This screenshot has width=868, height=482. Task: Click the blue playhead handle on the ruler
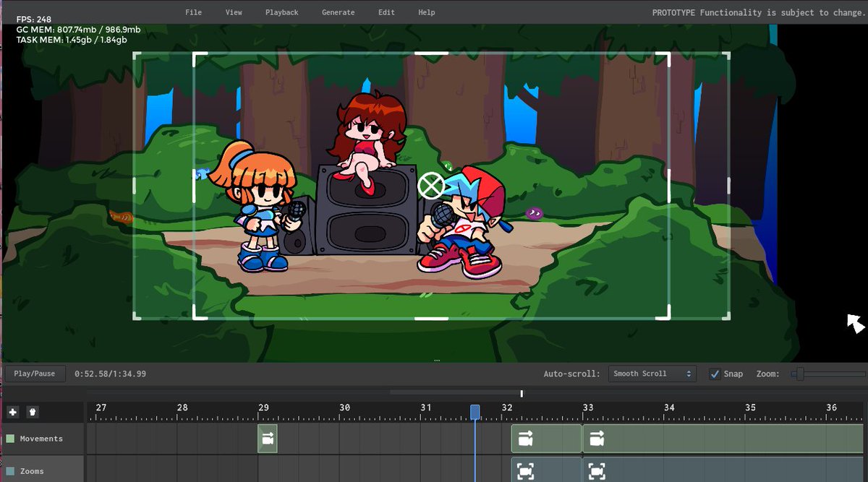475,412
